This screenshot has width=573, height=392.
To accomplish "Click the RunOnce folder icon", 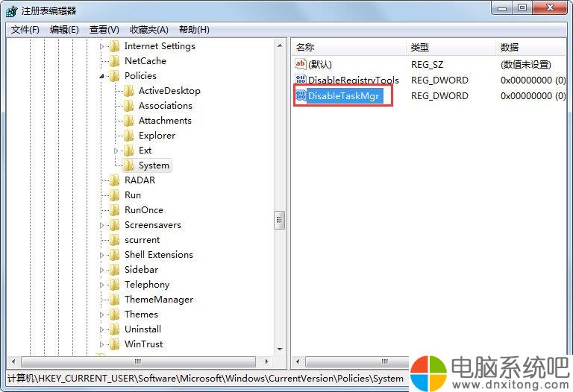I will coord(114,210).
